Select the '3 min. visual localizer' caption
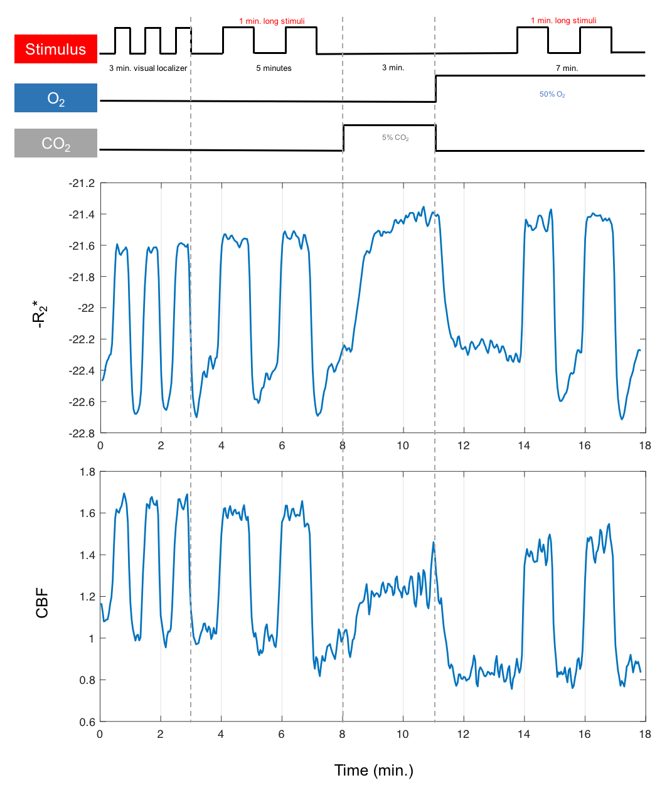The height and width of the screenshot is (795, 672). (148, 68)
